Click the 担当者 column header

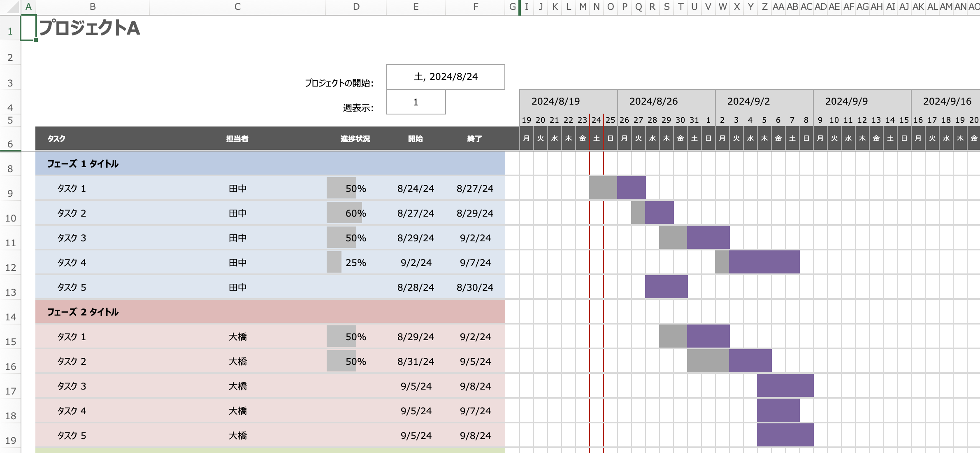coord(237,139)
